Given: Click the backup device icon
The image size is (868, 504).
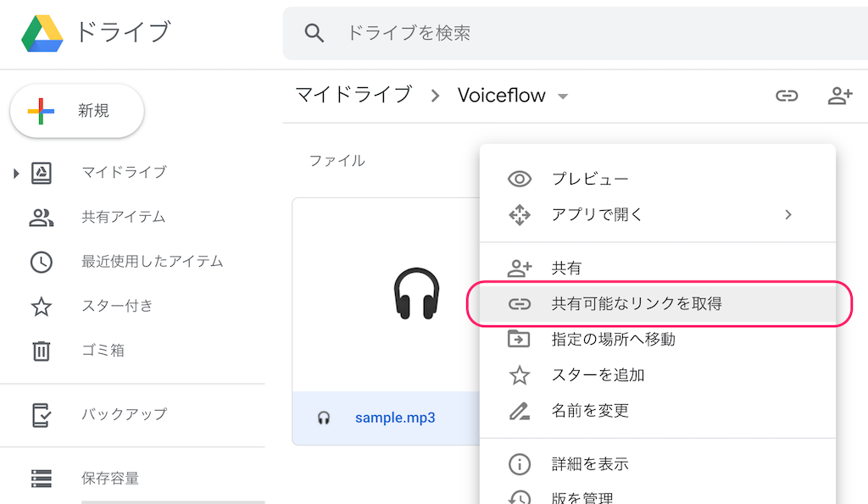Looking at the screenshot, I should point(42,415).
